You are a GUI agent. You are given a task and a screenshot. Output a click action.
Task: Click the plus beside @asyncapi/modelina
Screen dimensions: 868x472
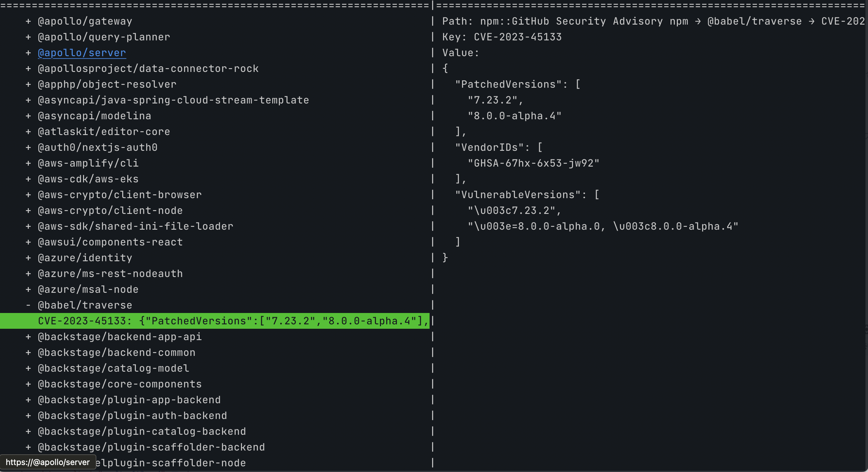pyautogui.click(x=28, y=116)
